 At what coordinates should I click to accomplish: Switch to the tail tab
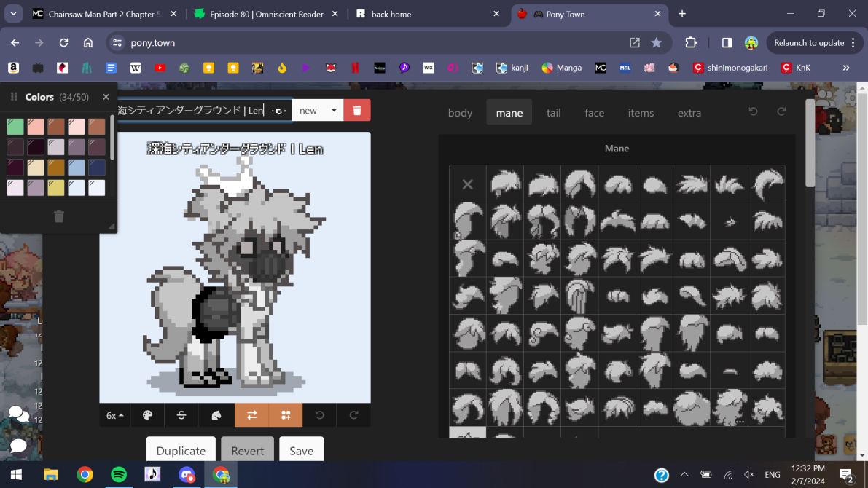554,113
